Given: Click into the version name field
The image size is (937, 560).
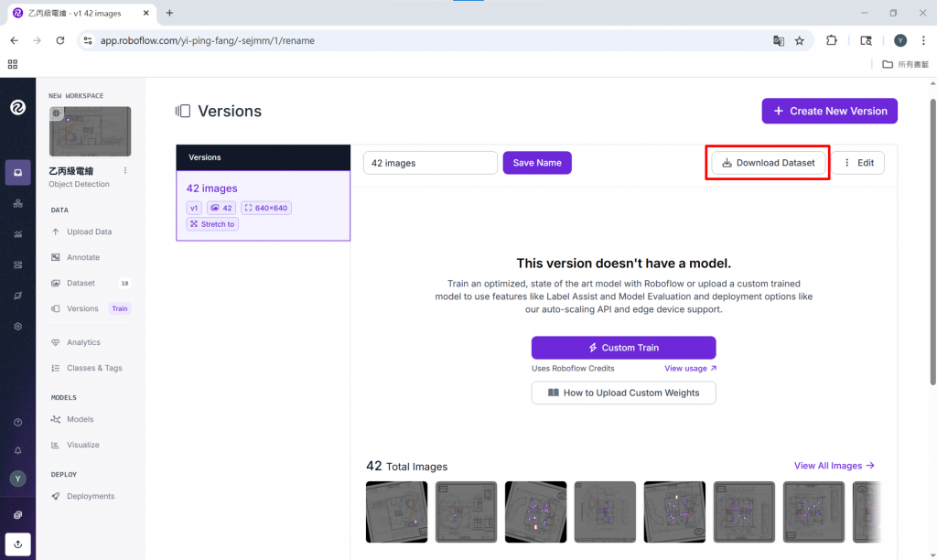Looking at the screenshot, I should [430, 163].
